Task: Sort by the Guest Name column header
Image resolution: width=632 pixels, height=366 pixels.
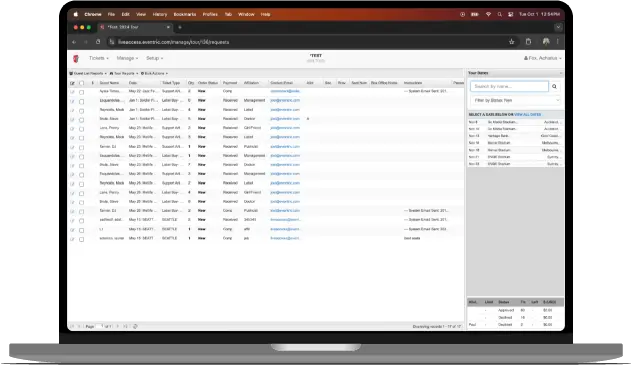Action: (x=109, y=83)
